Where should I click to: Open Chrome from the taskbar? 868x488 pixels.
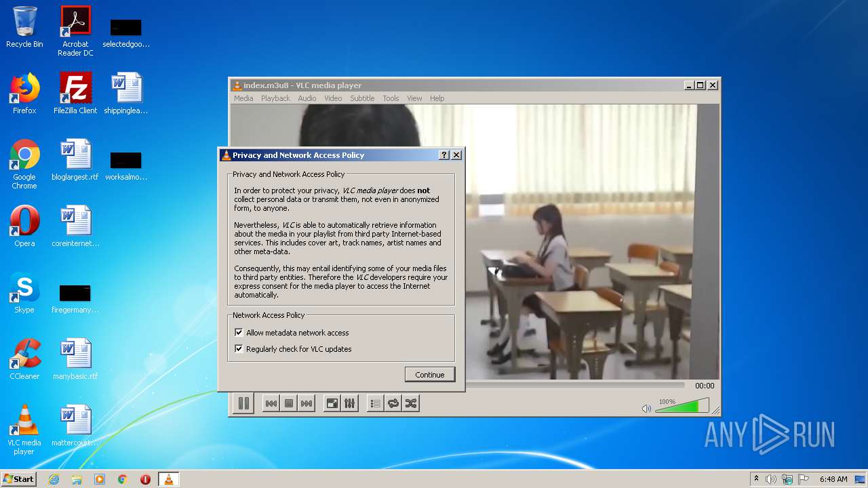click(x=123, y=479)
